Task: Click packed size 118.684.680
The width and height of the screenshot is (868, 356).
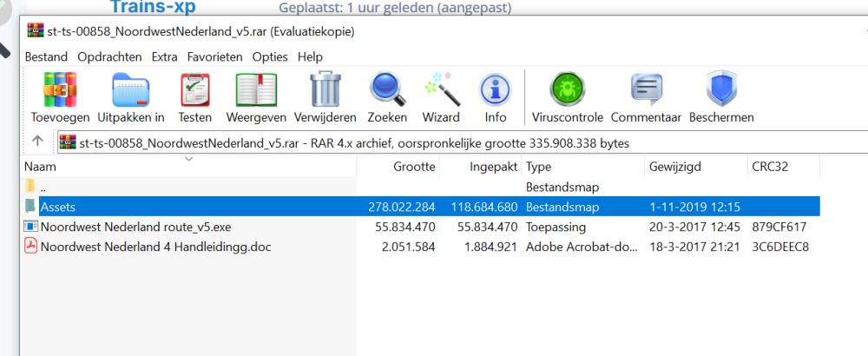Action: tap(483, 207)
